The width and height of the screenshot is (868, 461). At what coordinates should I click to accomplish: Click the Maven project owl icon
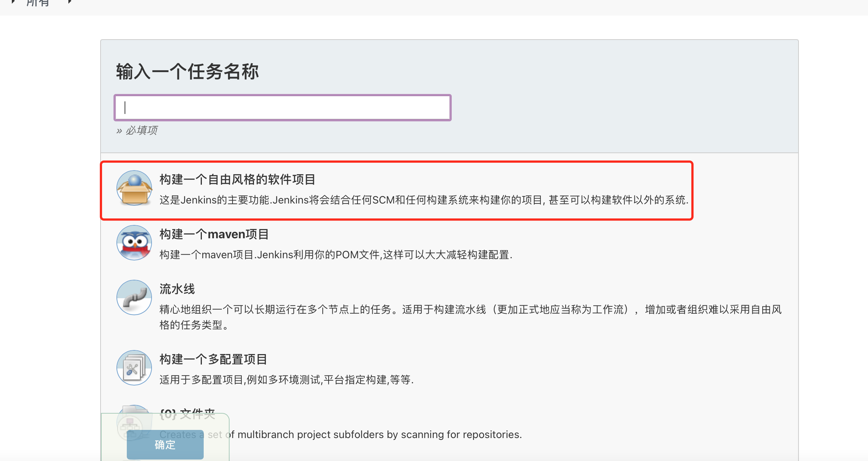134,243
